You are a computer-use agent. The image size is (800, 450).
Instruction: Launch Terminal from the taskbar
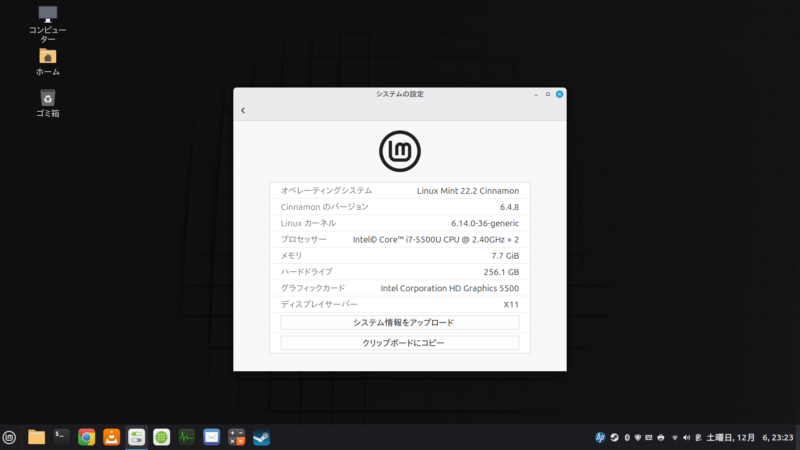coord(62,437)
